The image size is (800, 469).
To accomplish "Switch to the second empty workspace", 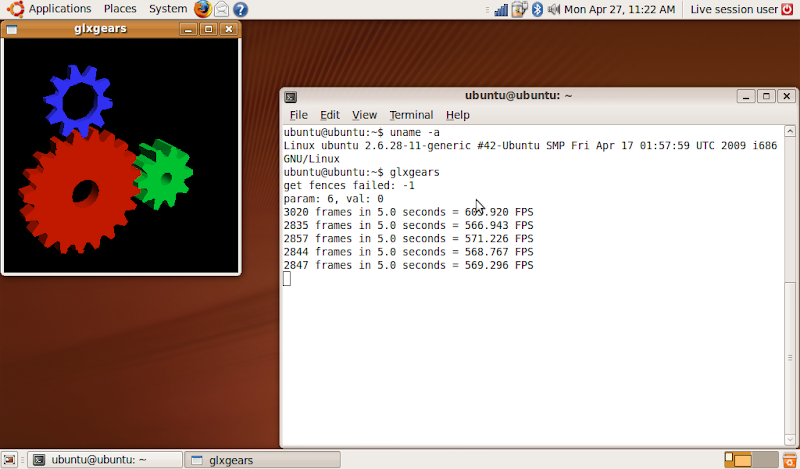I will 765,460.
